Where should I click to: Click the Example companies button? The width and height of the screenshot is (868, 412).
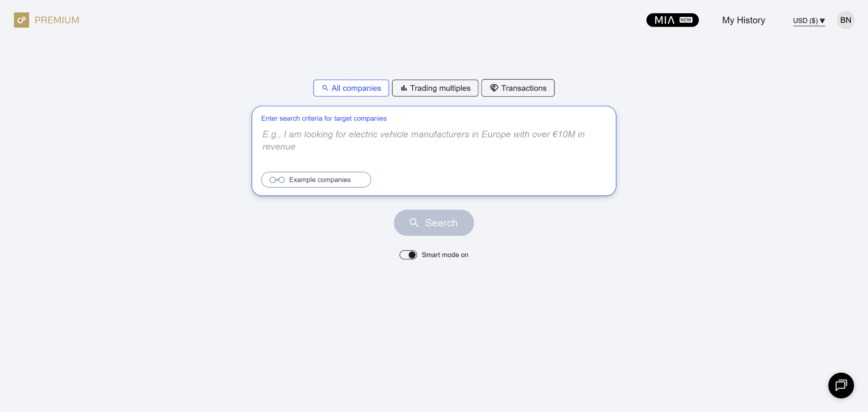click(x=316, y=180)
